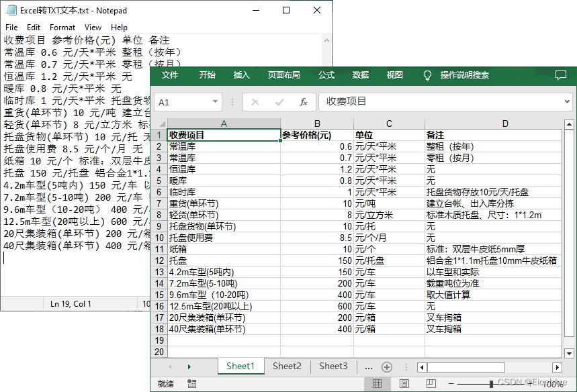The width and height of the screenshot is (577, 392).
Task: Click Notepad line 托盘使用费 8.5 元/个/月
Action: [73, 149]
